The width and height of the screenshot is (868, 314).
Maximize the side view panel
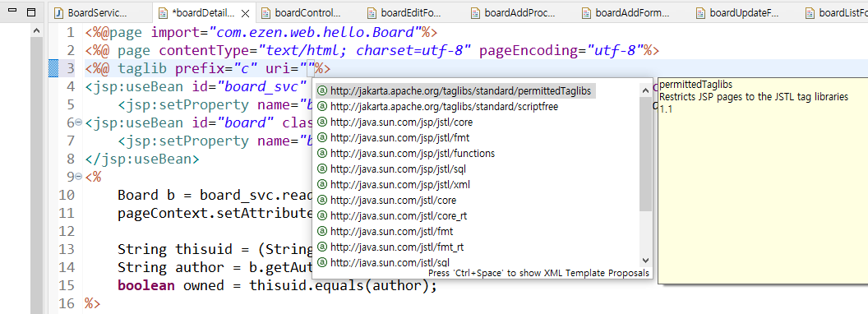point(31,12)
